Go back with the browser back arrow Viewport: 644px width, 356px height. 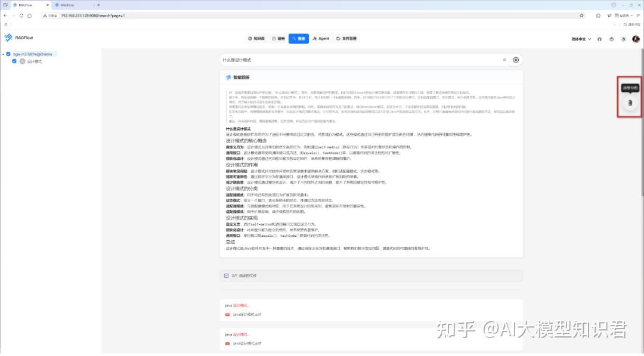(5, 16)
